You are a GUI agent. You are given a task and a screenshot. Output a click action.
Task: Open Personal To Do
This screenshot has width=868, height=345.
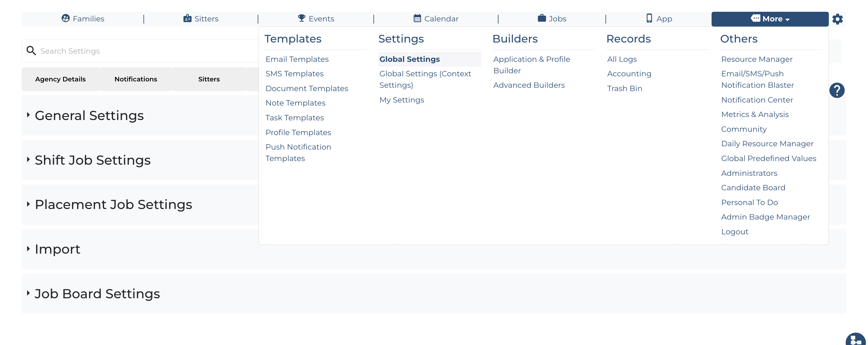pyautogui.click(x=749, y=203)
